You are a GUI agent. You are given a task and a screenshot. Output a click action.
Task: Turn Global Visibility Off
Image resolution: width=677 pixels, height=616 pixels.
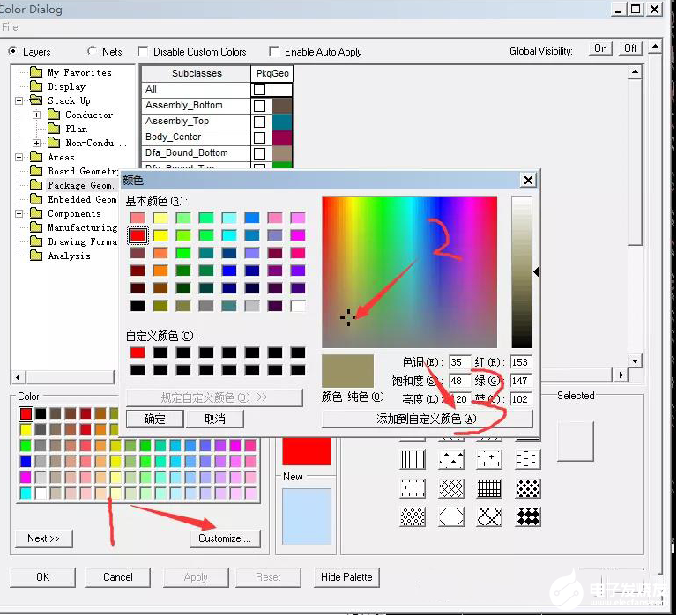(630, 48)
